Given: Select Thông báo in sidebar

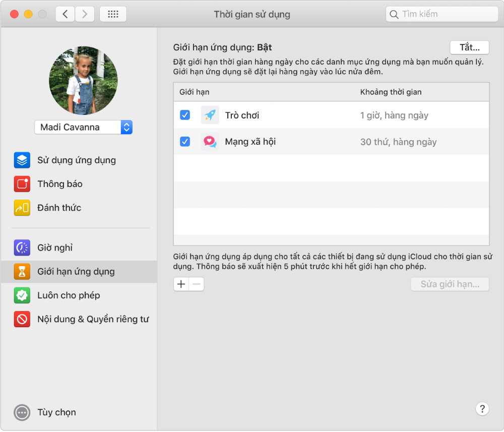Looking at the screenshot, I should (60, 184).
